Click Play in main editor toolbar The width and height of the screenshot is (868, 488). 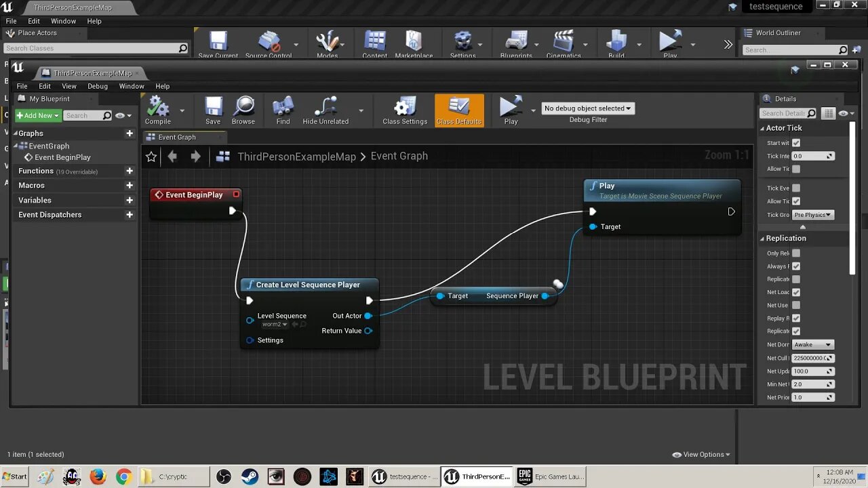tap(670, 45)
